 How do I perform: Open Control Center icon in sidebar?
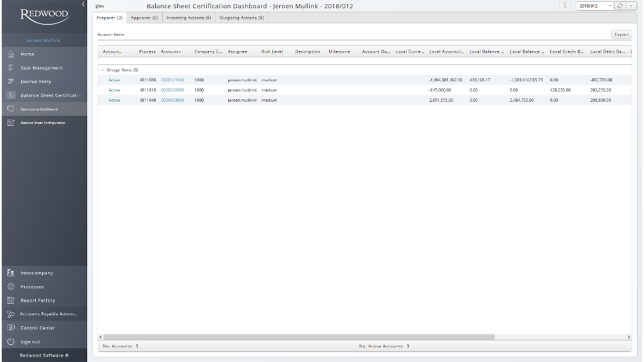click(10, 328)
